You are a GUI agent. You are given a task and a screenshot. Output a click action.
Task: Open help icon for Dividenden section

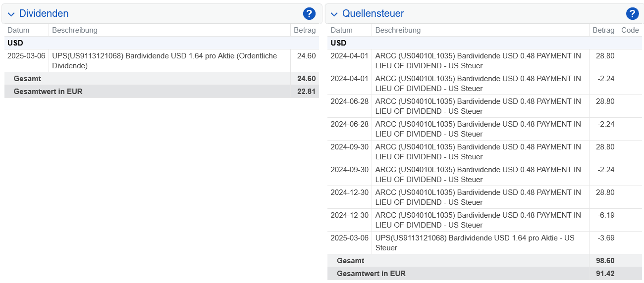pyautogui.click(x=309, y=14)
